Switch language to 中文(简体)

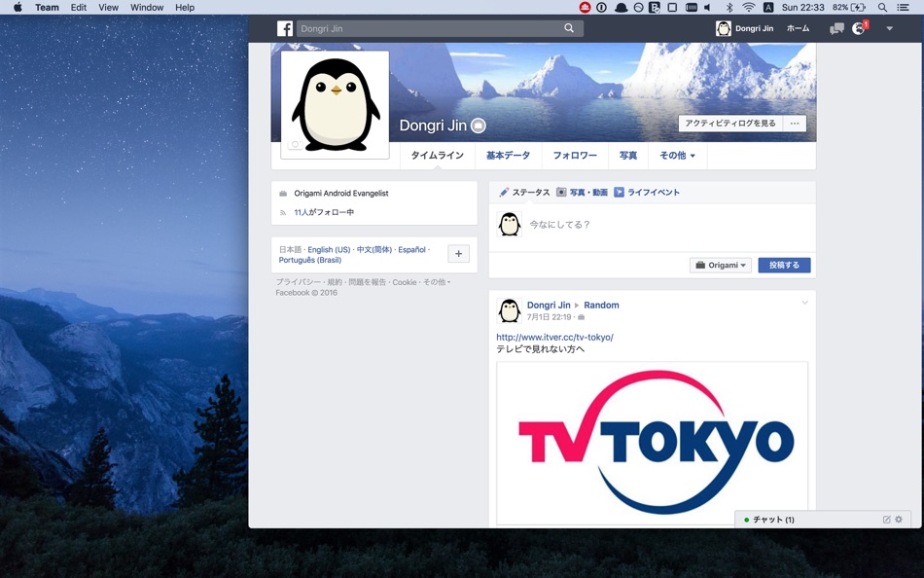(374, 249)
